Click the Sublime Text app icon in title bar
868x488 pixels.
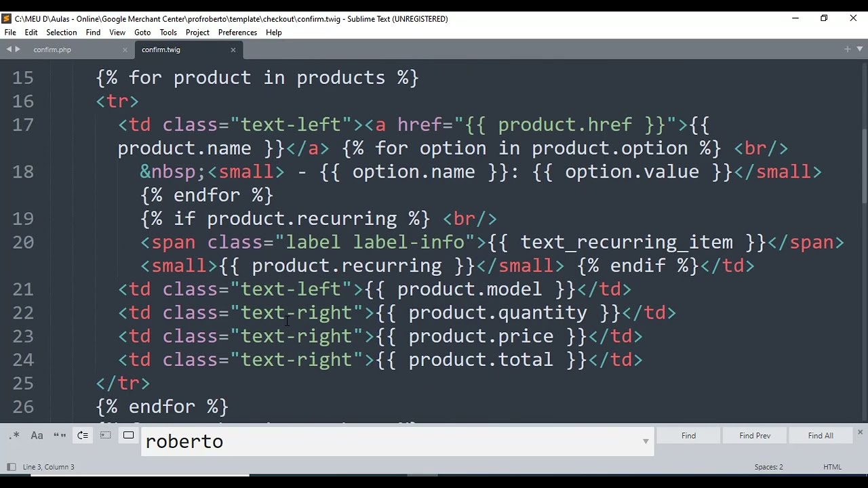[7, 18]
